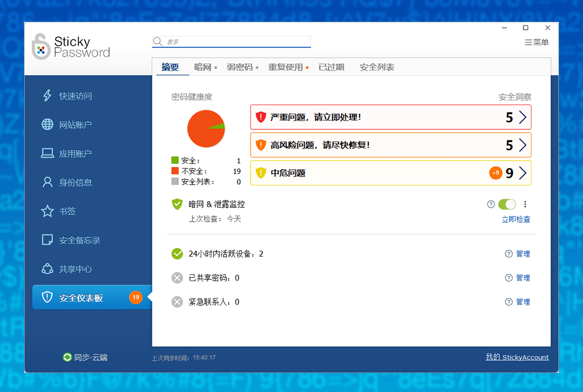
Task: Click 安全洞察 heading
Action: click(x=515, y=97)
